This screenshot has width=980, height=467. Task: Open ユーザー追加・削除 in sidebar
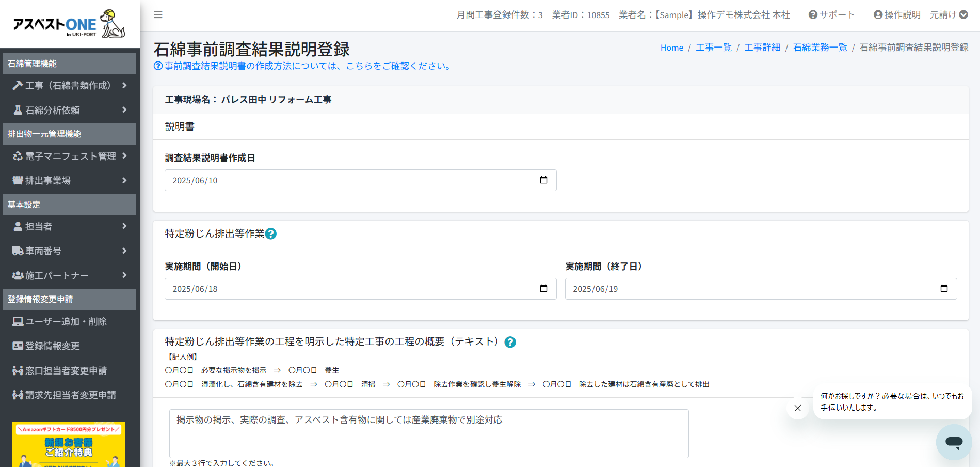66,322
